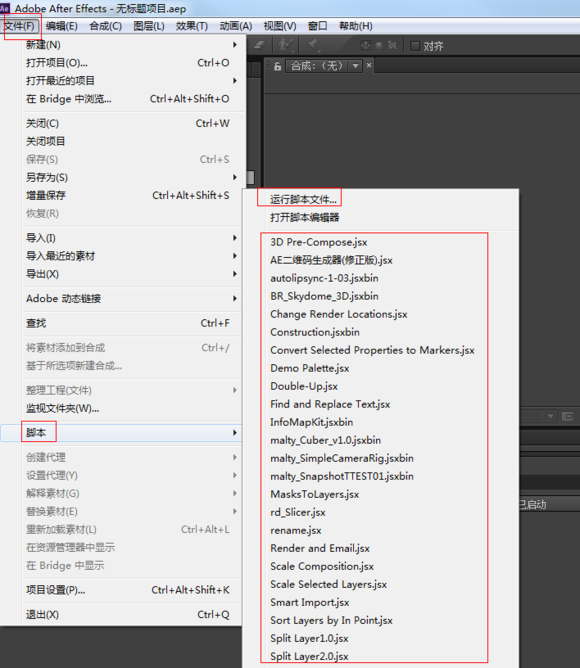Open dropdown arrow at right panel edge
The height and width of the screenshot is (668, 580).
point(551,416)
